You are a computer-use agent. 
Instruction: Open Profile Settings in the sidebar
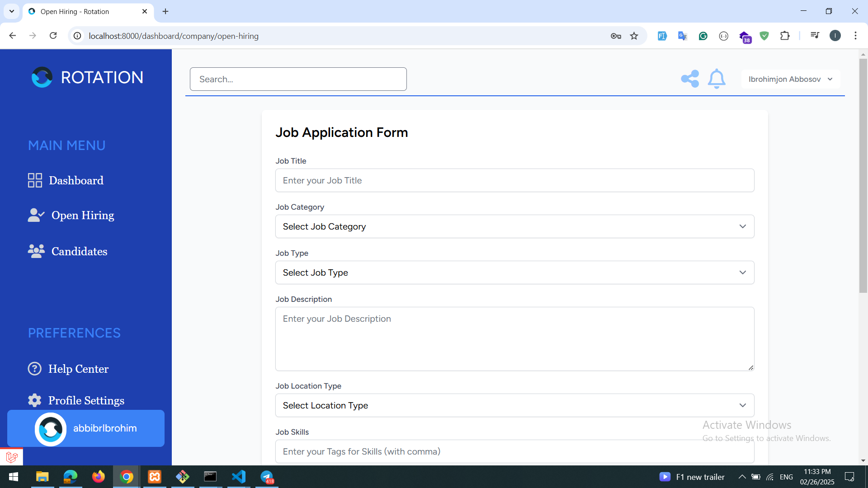pyautogui.click(x=75, y=400)
